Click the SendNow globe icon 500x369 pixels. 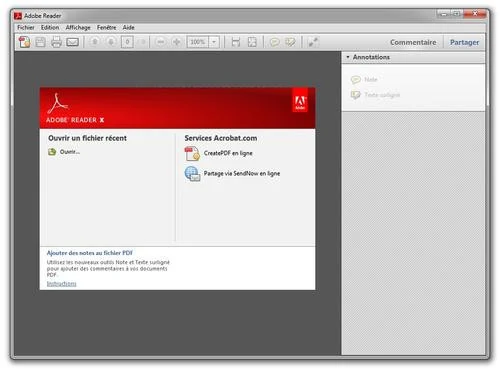point(192,174)
